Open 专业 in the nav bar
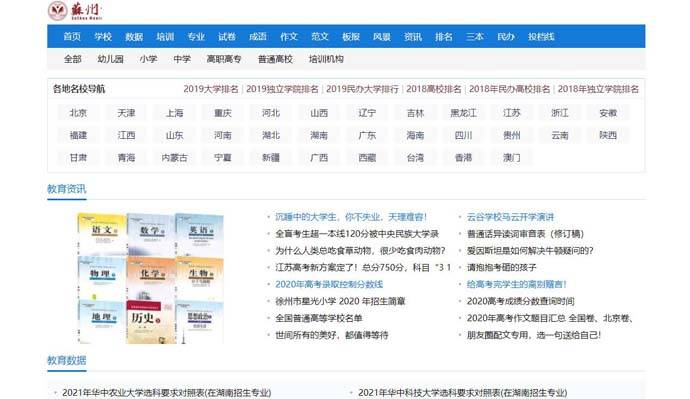 pyautogui.click(x=196, y=37)
